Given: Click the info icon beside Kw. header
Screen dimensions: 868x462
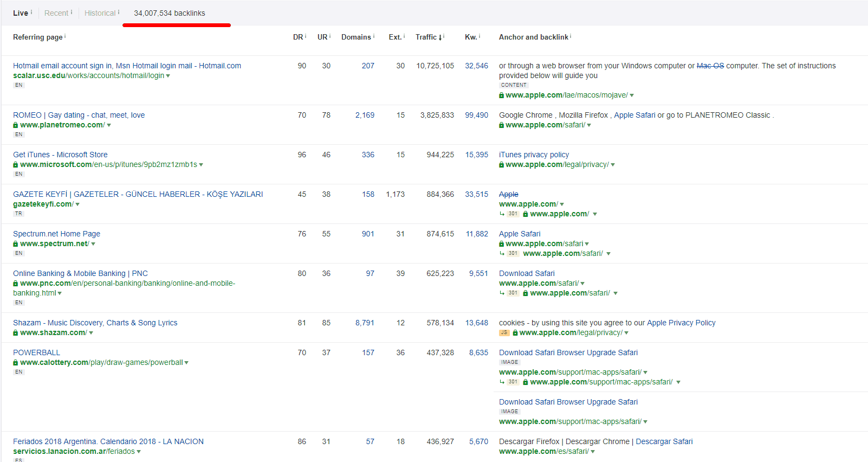Looking at the screenshot, I should click(480, 36).
